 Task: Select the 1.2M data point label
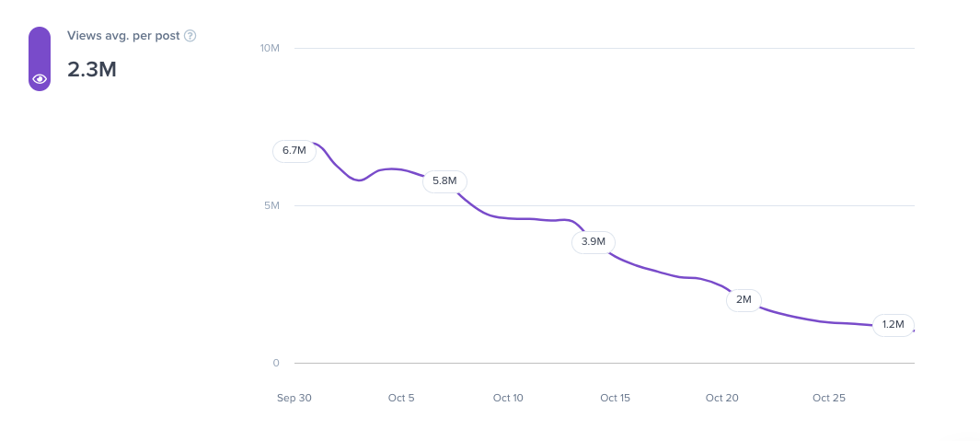894,324
